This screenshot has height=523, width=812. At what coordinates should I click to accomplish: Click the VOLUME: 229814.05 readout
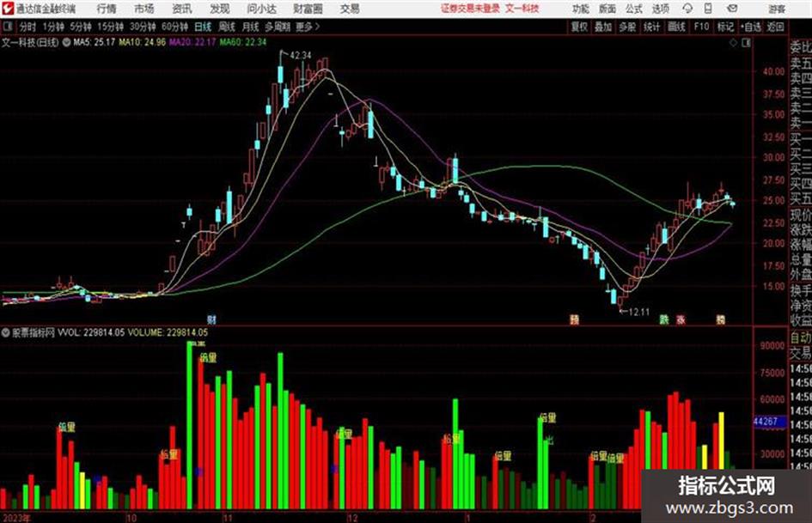click(168, 332)
